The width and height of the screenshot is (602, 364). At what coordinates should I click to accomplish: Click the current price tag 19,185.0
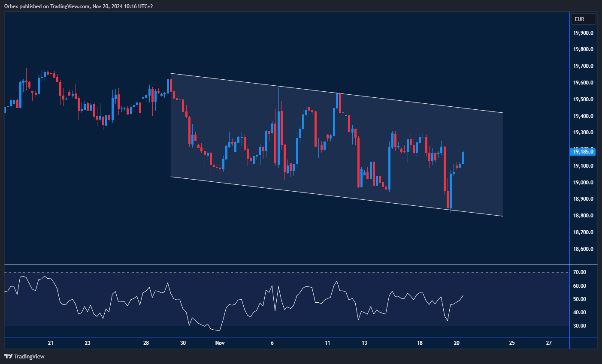click(583, 152)
